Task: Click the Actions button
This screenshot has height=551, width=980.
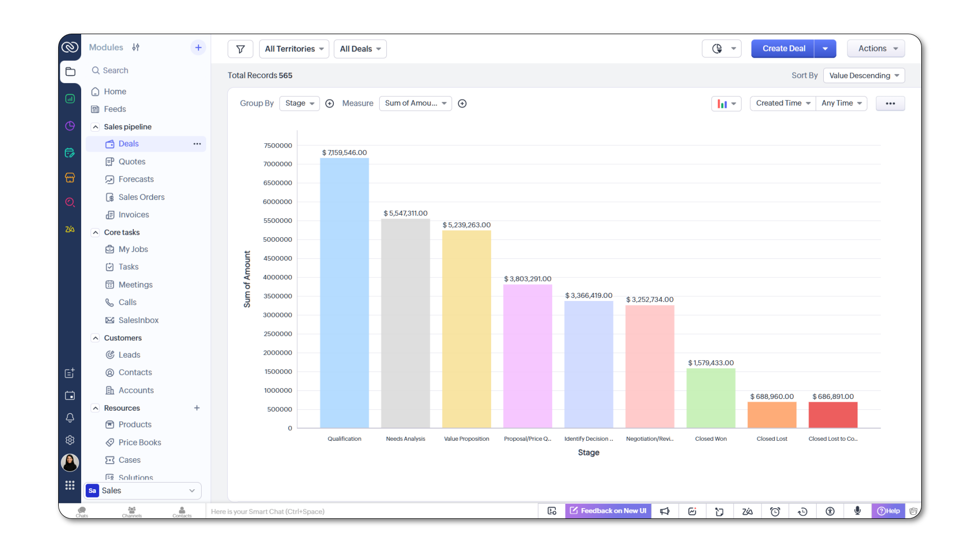Action: point(876,49)
